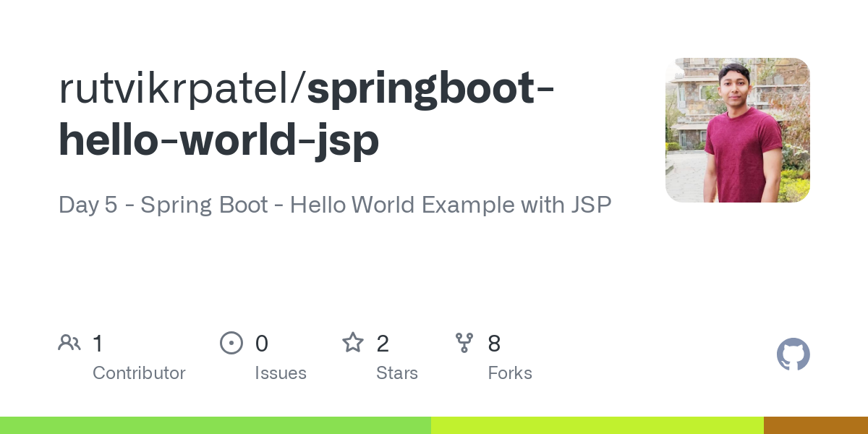Expand the Forks list
The height and width of the screenshot is (434, 868).
[x=510, y=373]
